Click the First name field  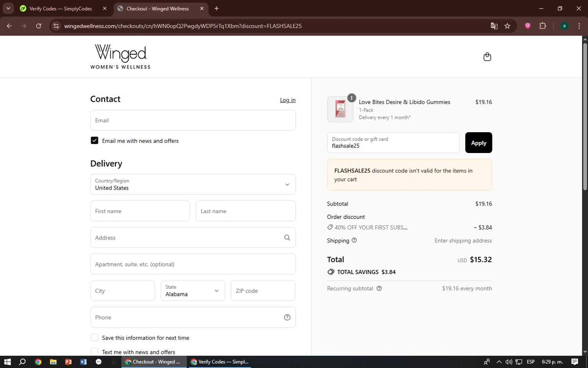point(140,211)
